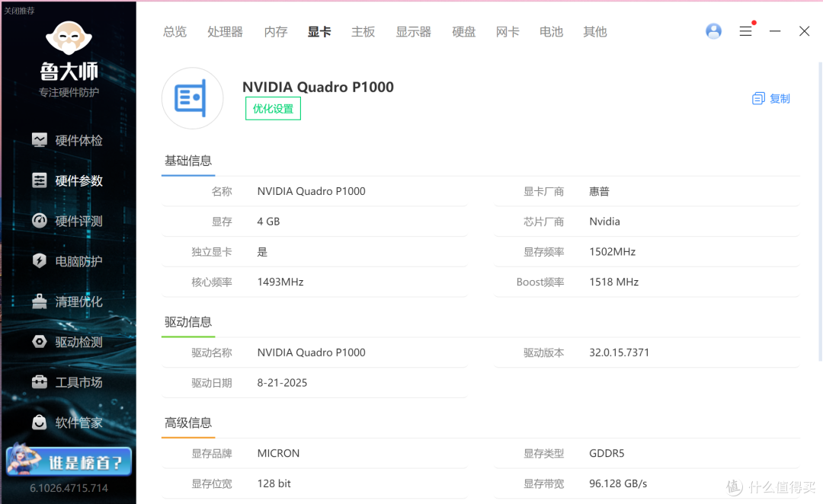The width and height of the screenshot is (823, 504).
Task: Click the 显卡厂商 value 惠普
Action: tap(599, 191)
